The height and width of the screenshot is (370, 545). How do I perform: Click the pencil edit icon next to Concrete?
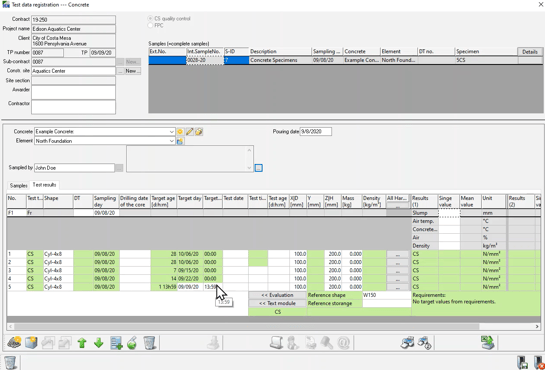pos(189,132)
